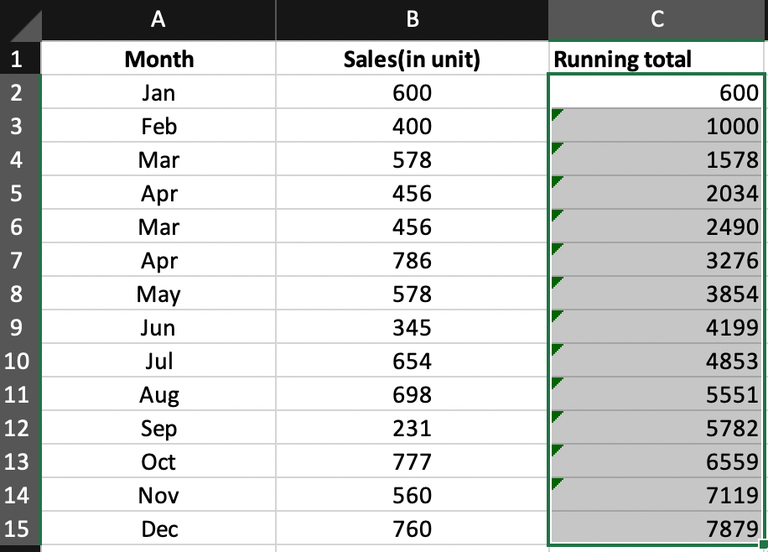The width and height of the screenshot is (768, 552).
Task: Select the row 10 header
Action: (x=19, y=361)
